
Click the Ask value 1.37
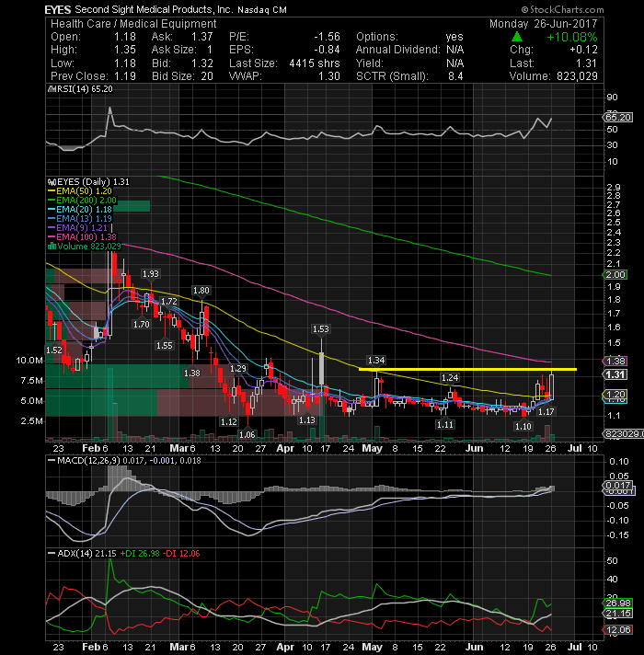202,37
